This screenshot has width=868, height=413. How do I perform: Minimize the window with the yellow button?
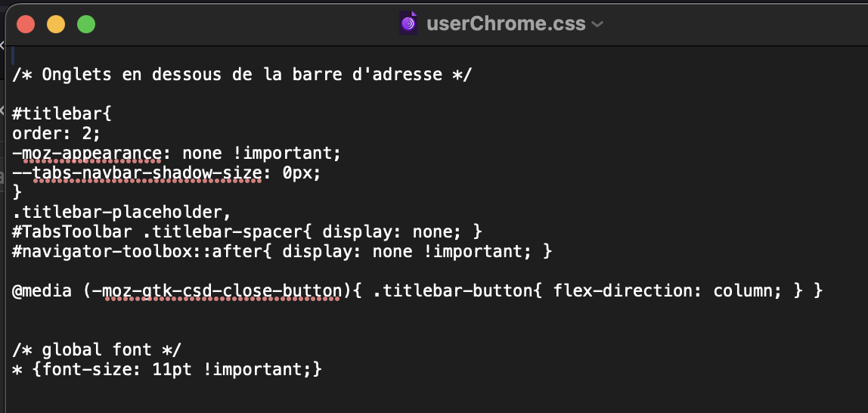click(56, 24)
